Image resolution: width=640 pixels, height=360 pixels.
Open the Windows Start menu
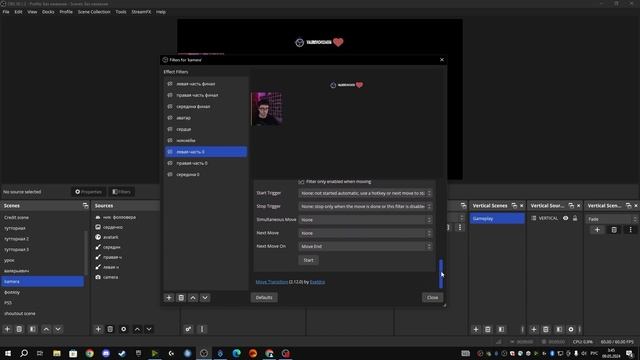8,353
